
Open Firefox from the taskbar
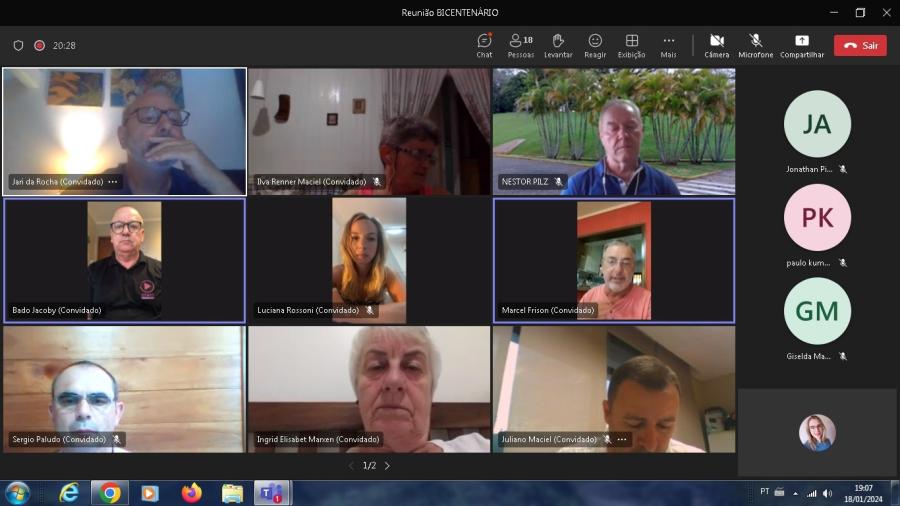191,493
